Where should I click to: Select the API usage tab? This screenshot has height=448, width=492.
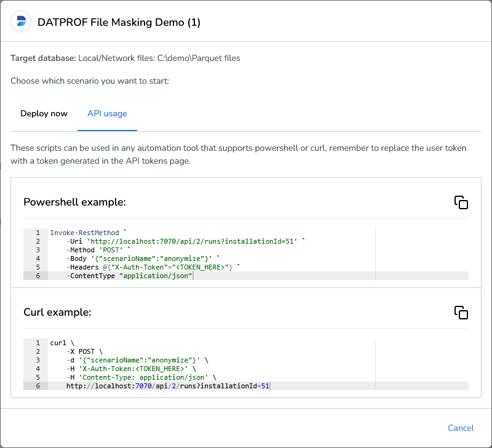(107, 113)
